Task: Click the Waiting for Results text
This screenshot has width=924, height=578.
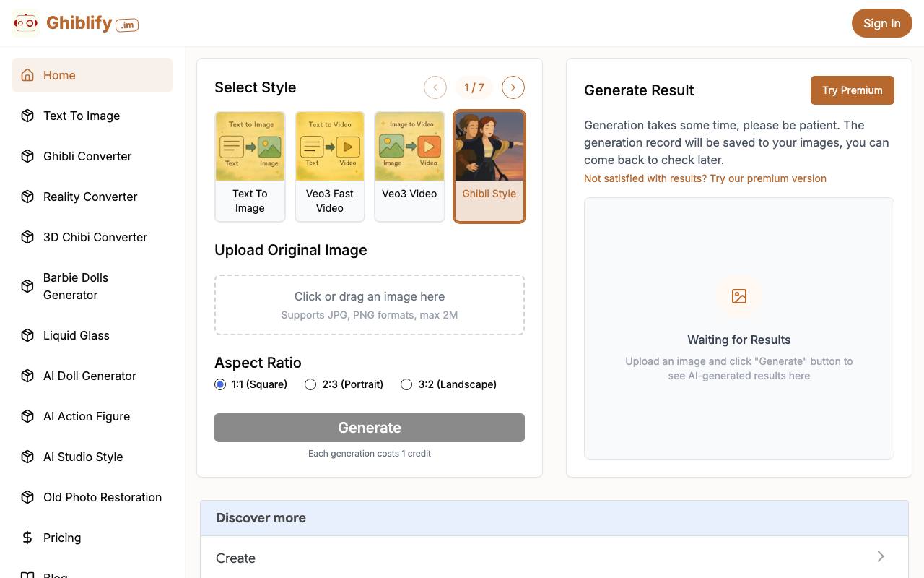Action: [739, 340]
